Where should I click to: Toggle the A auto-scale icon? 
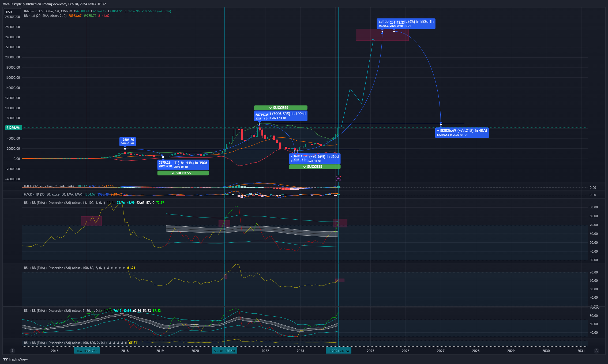(596, 351)
